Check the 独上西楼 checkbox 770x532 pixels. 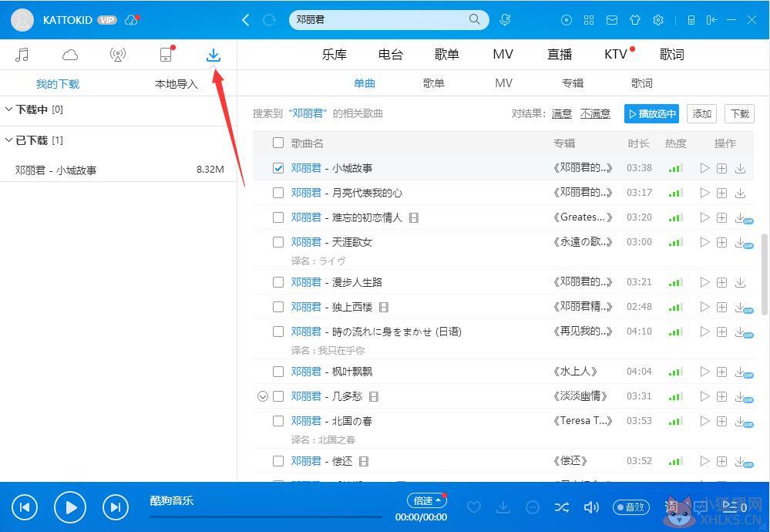[278, 307]
